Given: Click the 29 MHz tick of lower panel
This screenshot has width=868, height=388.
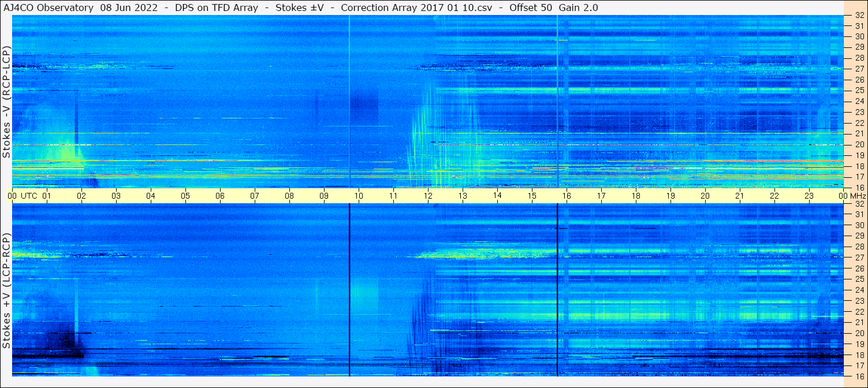Looking at the screenshot, I should click(x=859, y=236).
